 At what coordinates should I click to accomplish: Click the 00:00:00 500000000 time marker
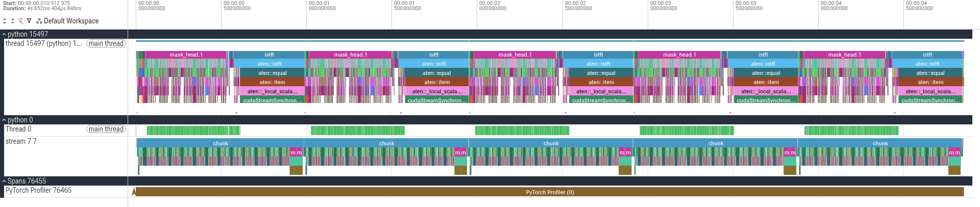[x=237, y=6]
